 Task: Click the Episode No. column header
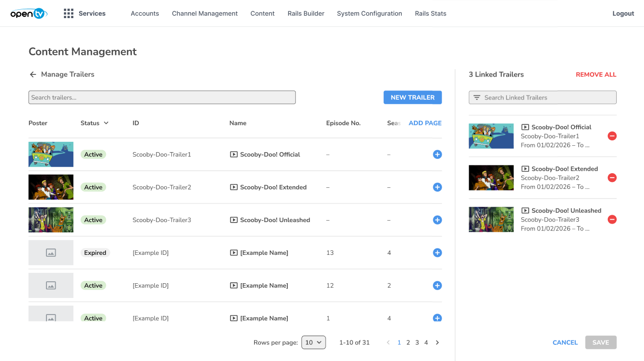pyautogui.click(x=343, y=123)
